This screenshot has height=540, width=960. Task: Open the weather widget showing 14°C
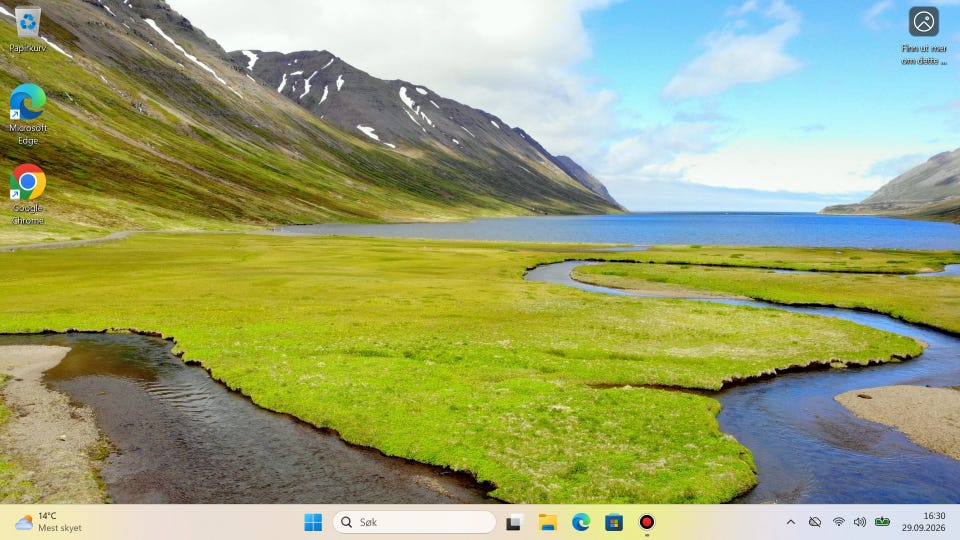coord(48,522)
